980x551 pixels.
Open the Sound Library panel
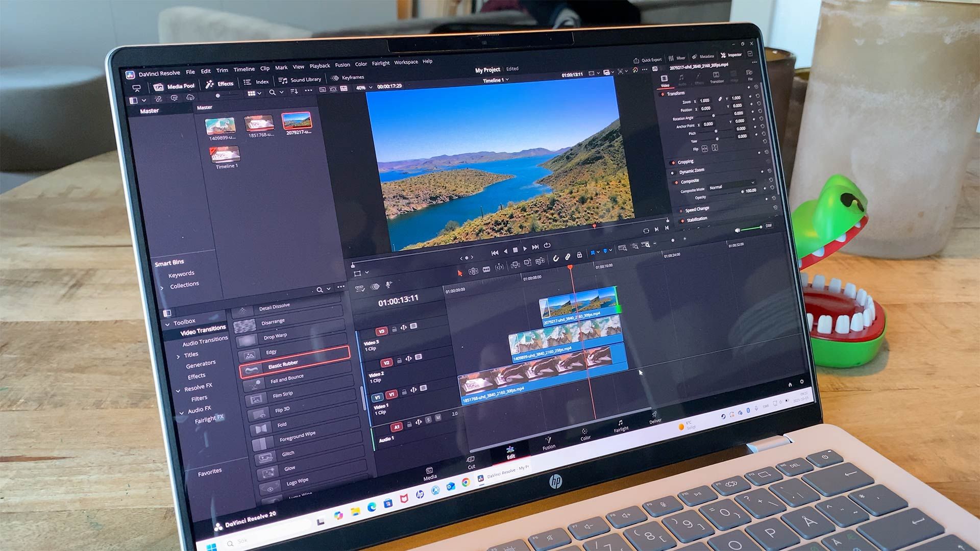[300, 80]
